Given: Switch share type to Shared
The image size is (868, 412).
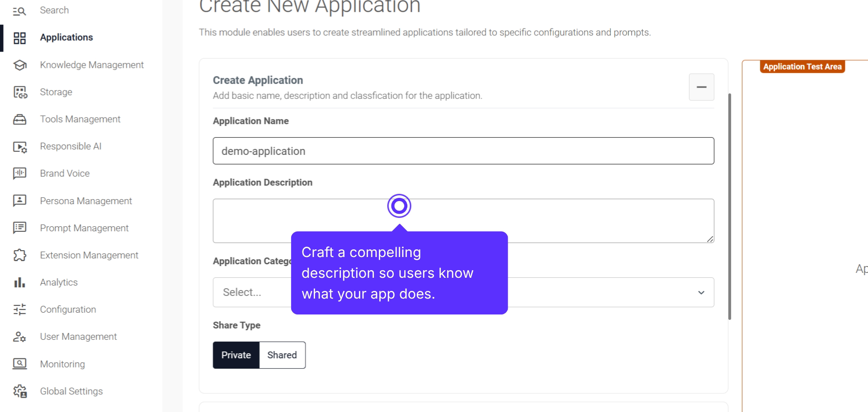Looking at the screenshot, I should click(x=282, y=355).
